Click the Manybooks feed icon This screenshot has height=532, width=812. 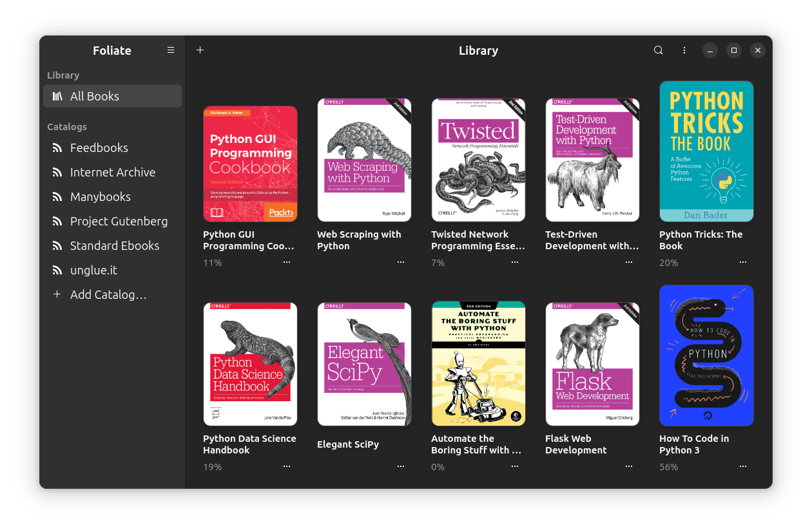[x=57, y=196]
